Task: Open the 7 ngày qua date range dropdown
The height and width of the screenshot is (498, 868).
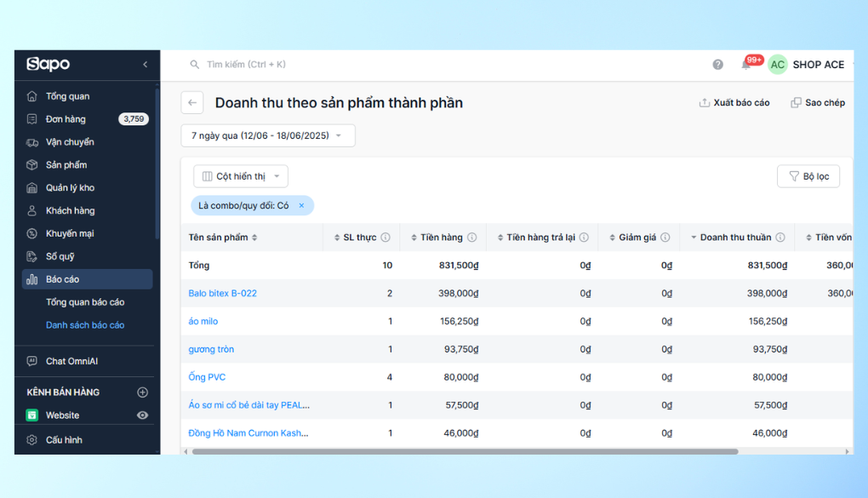Action: pos(268,135)
